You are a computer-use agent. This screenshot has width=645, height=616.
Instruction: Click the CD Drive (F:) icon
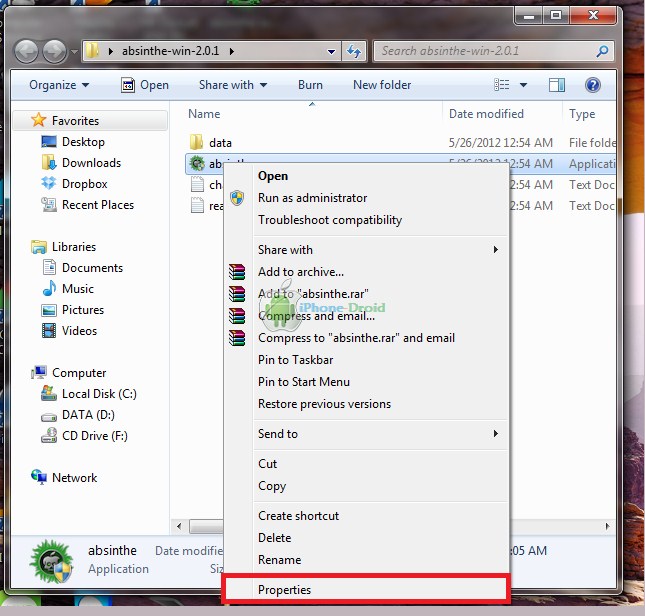(49, 435)
